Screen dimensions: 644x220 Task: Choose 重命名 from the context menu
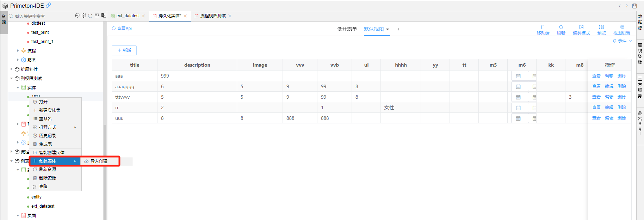45,119
